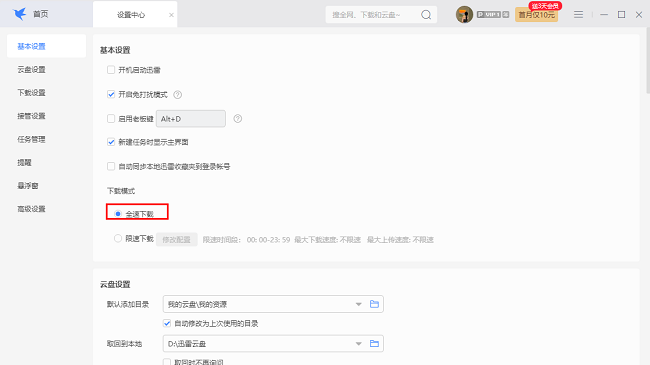
Task: Select 悬浮窗 in the sidebar
Action: 28,185
